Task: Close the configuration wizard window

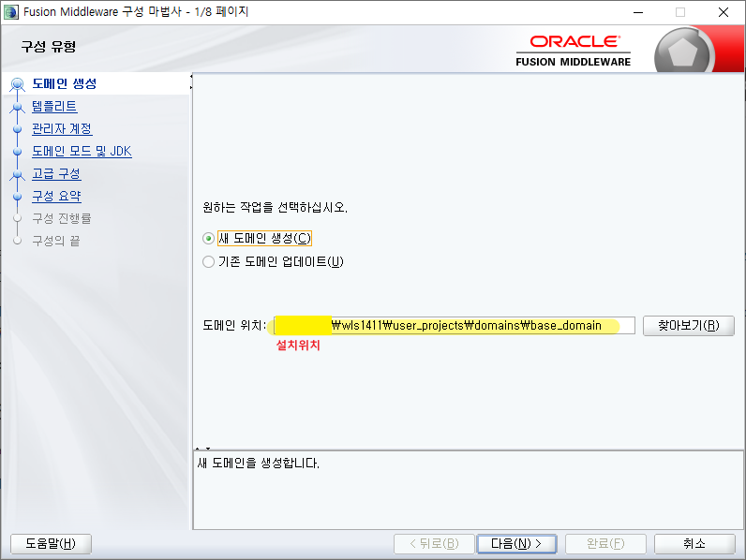Action: point(724,12)
